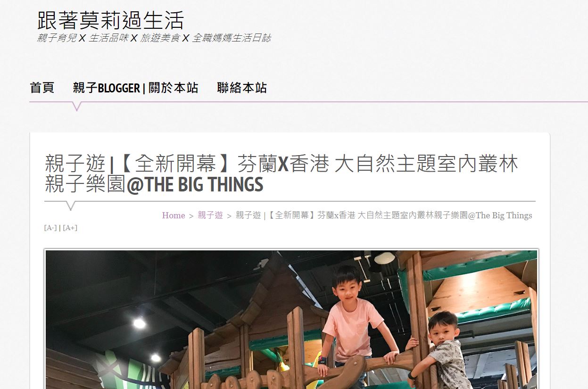Click the site tagline 親子育兒 X 生活品味

coord(154,38)
